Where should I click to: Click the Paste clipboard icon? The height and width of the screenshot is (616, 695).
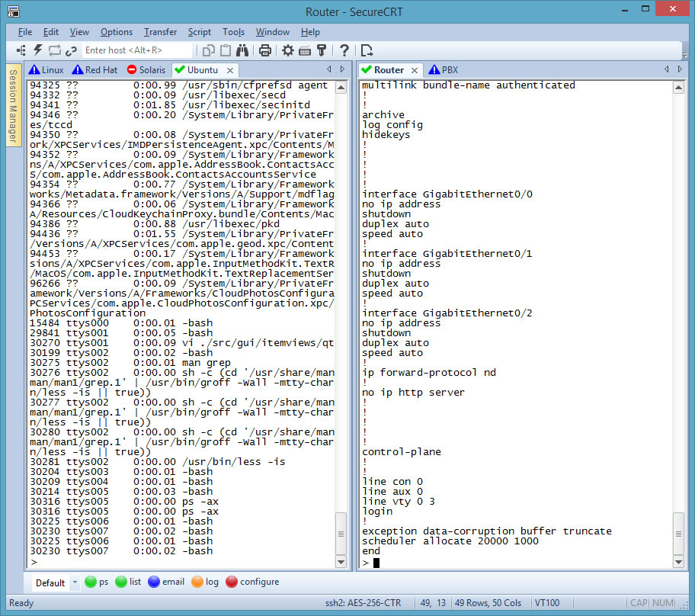[226, 50]
